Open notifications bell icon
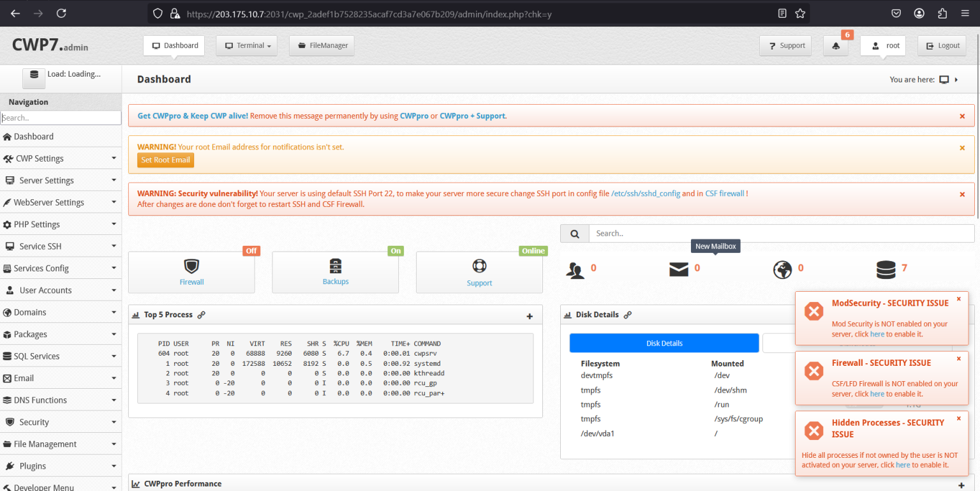Image resolution: width=980 pixels, height=491 pixels. (x=836, y=46)
